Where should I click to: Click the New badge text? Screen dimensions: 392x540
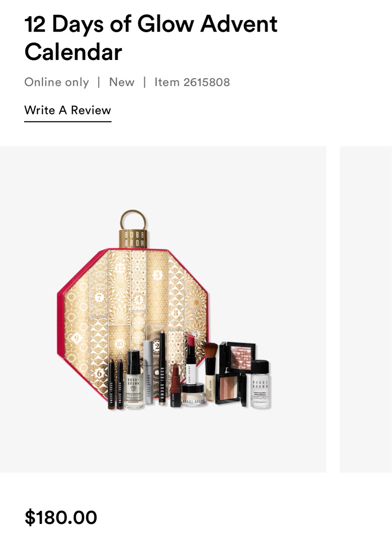pyautogui.click(x=122, y=82)
